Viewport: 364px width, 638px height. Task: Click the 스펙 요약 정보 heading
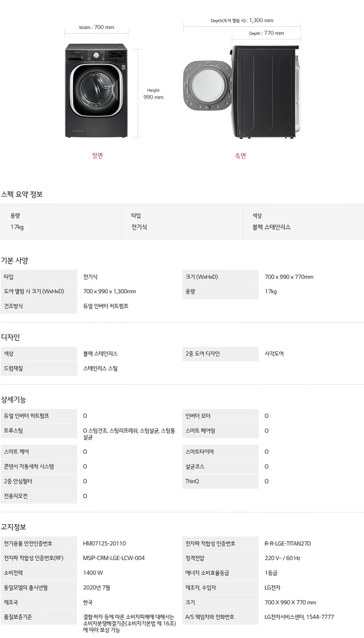[22, 194]
